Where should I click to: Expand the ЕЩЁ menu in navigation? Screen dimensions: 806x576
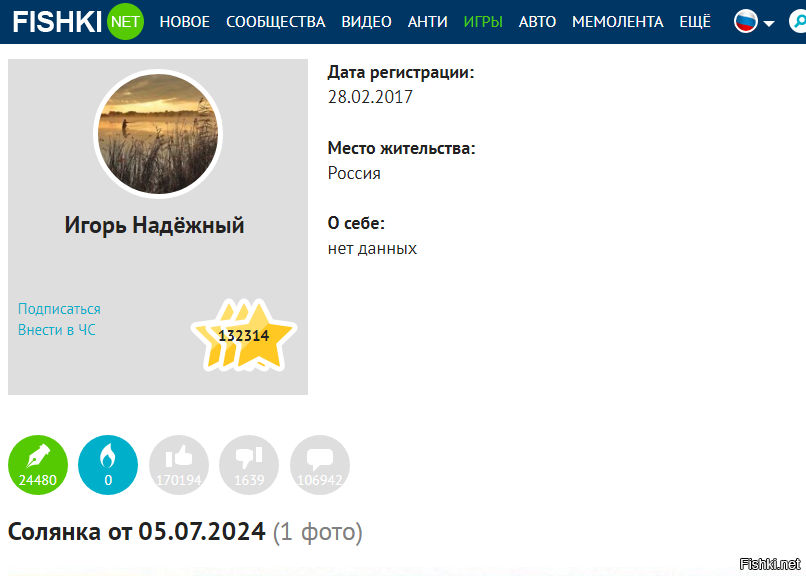pos(695,22)
